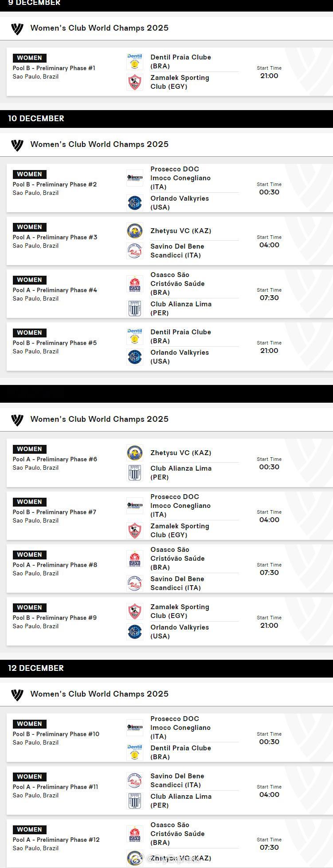Click Osasco logo in Preliminary Phase #4
Image resolution: width=333 pixels, height=868 pixels.
[x=135, y=284]
